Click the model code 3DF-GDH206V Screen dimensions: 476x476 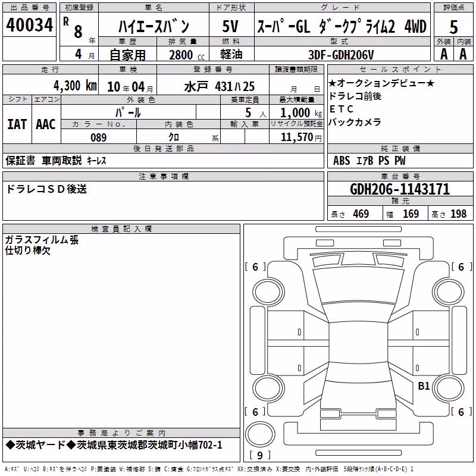point(341,55)
